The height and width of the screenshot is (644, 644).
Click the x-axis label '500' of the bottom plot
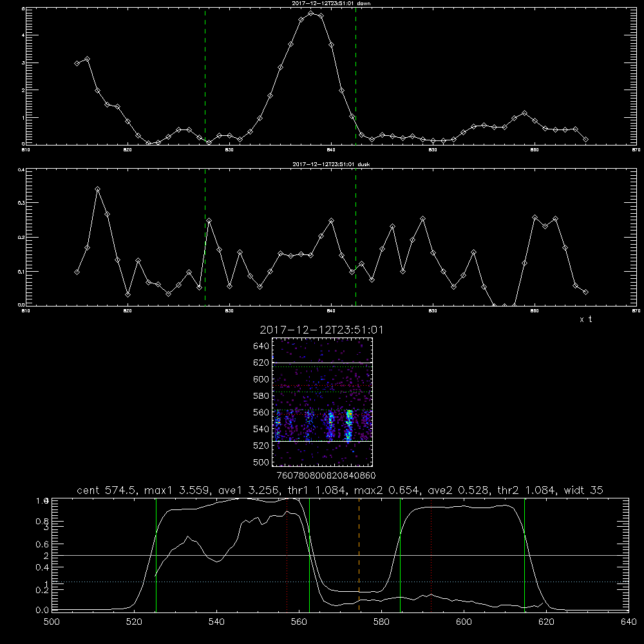[x=52, y=622]
